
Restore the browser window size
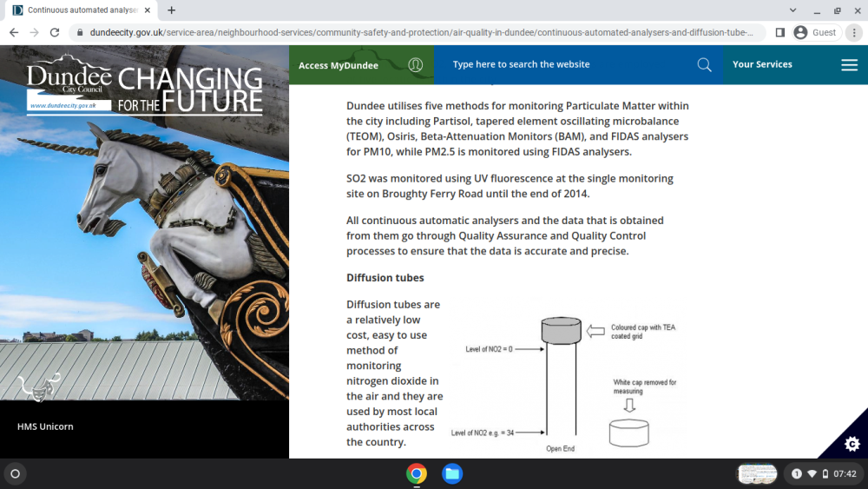pos(837,10)
